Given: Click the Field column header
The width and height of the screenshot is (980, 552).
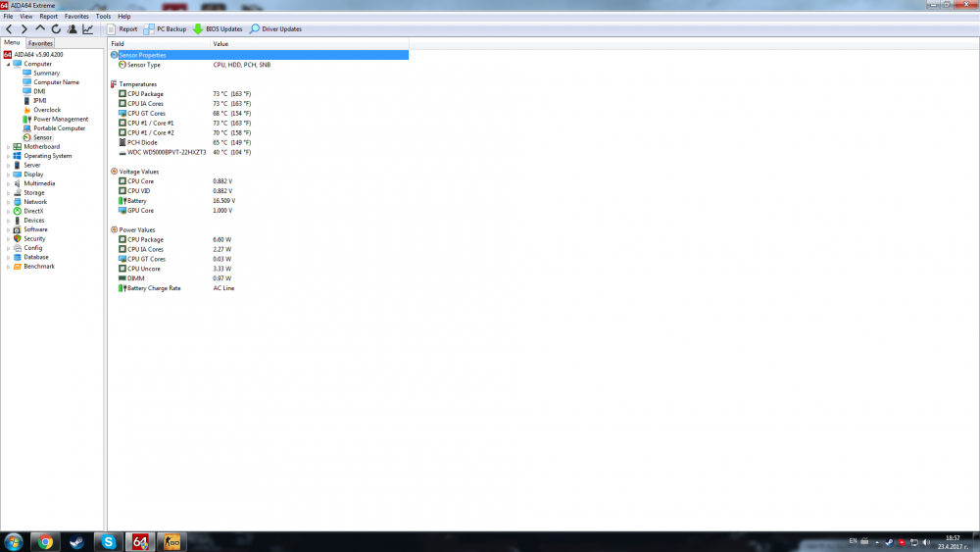Looking at the screenshot, I should coord(160,44).
